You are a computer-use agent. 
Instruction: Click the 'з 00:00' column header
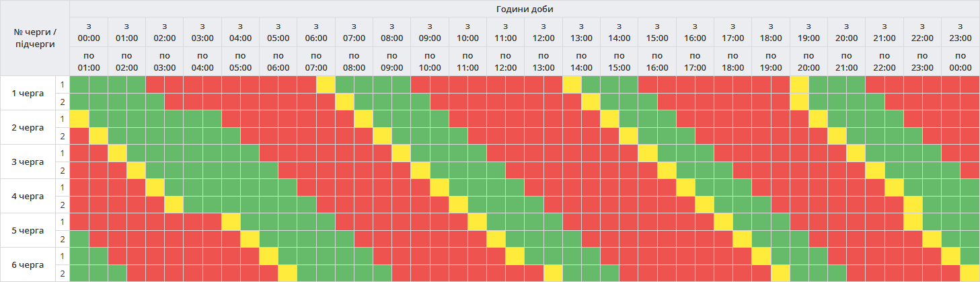[x=89, y=32]
